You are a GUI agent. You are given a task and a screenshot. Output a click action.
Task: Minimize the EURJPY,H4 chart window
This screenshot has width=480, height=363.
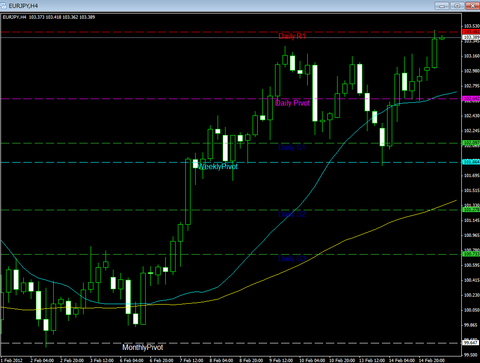tap(442, 5)
